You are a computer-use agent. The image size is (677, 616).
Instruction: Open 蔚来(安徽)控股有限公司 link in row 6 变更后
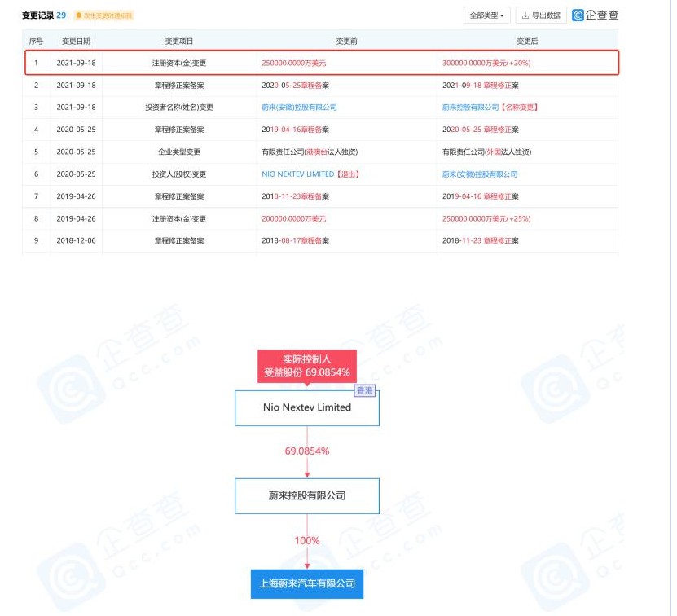pos(480,174)
